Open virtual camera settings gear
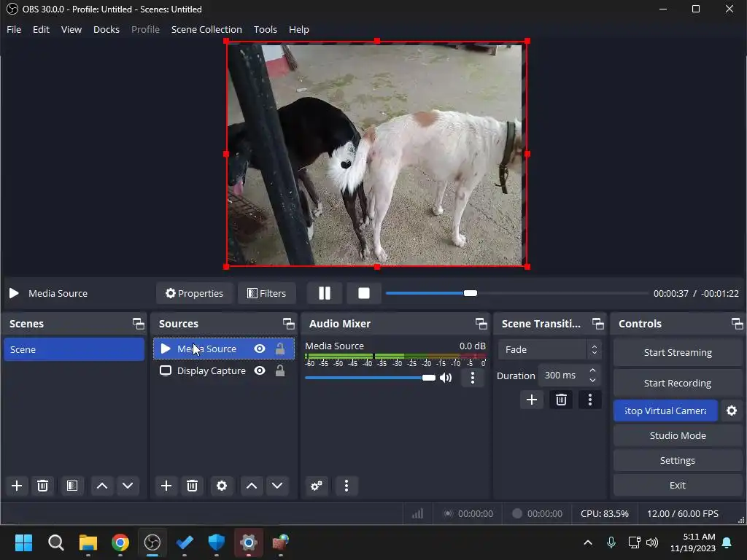 coord(732,411)
